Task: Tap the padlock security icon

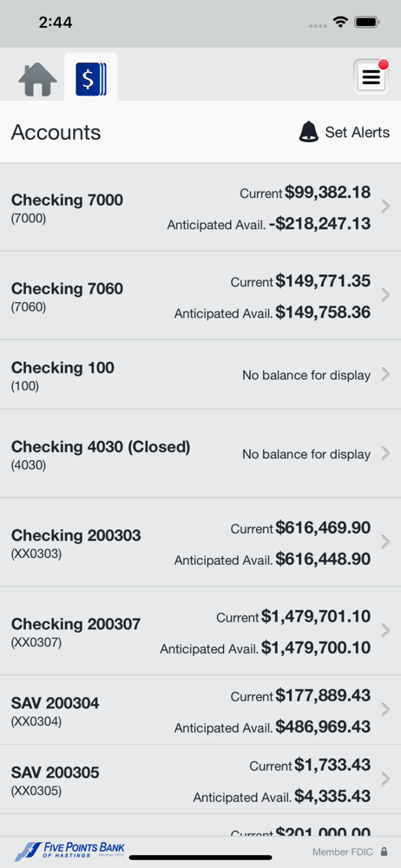Action: (x=385, y=852)
